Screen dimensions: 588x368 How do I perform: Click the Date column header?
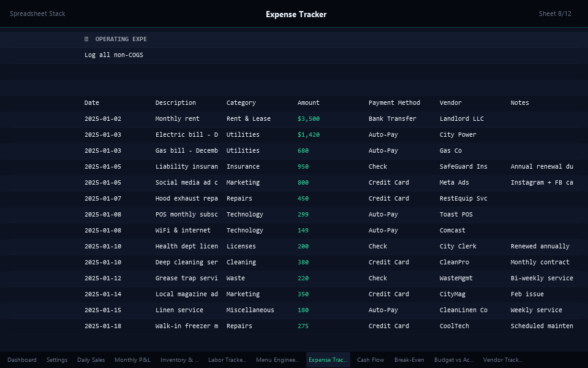tap(92, 102)
